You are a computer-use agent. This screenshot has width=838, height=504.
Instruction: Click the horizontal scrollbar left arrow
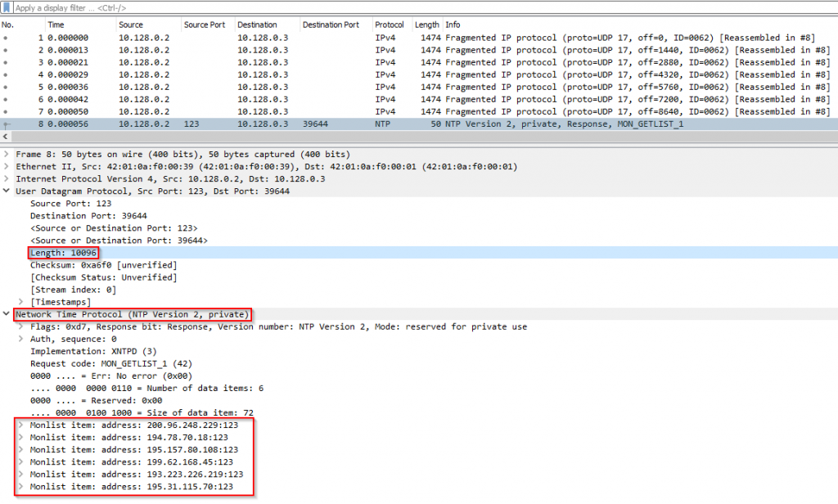[5, 137]
